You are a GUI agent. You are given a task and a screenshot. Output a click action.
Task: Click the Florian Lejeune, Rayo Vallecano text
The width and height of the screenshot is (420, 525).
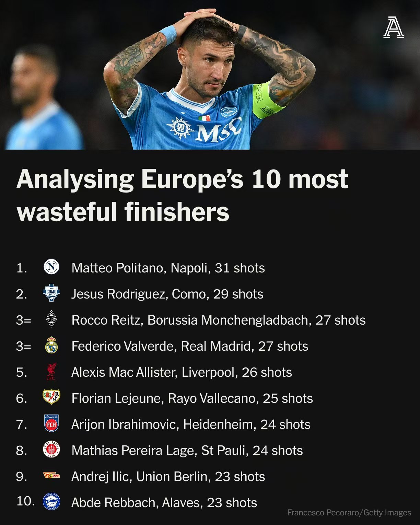192,398
